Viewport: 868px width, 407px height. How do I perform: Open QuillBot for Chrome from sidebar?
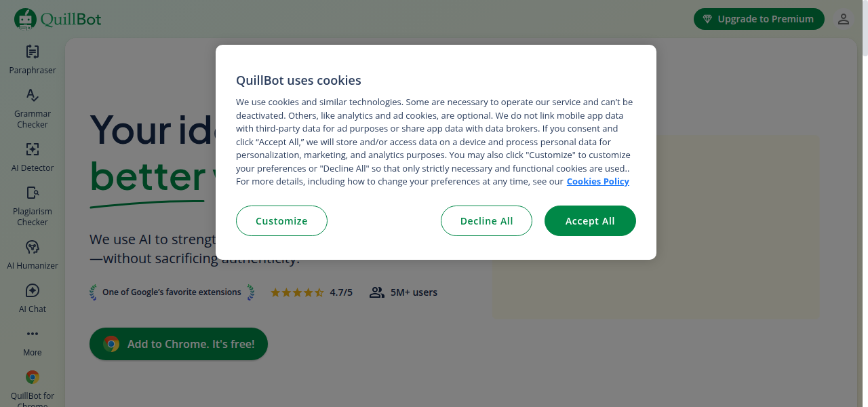(x=32, y=384)
